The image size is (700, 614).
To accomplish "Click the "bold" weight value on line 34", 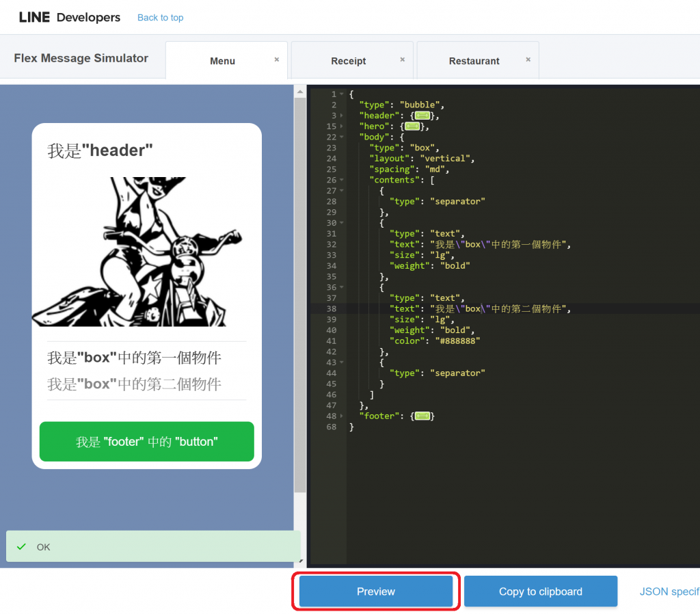I will point(455,266).
